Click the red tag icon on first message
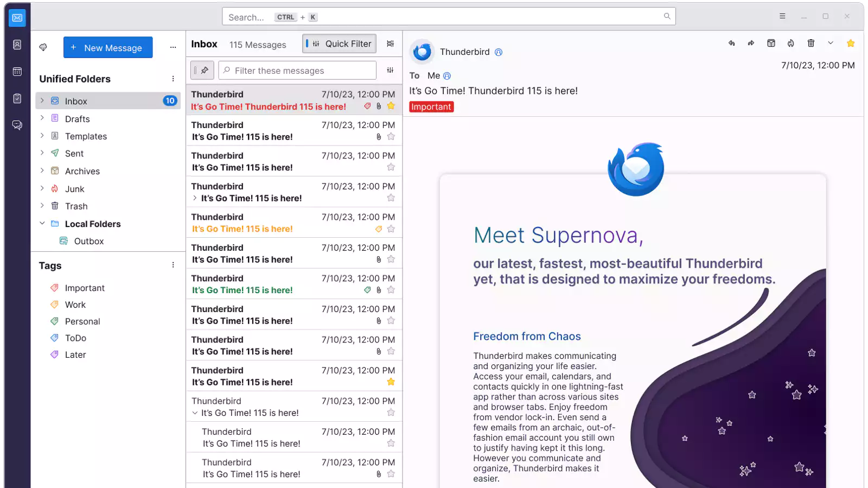 coord(367,106)
